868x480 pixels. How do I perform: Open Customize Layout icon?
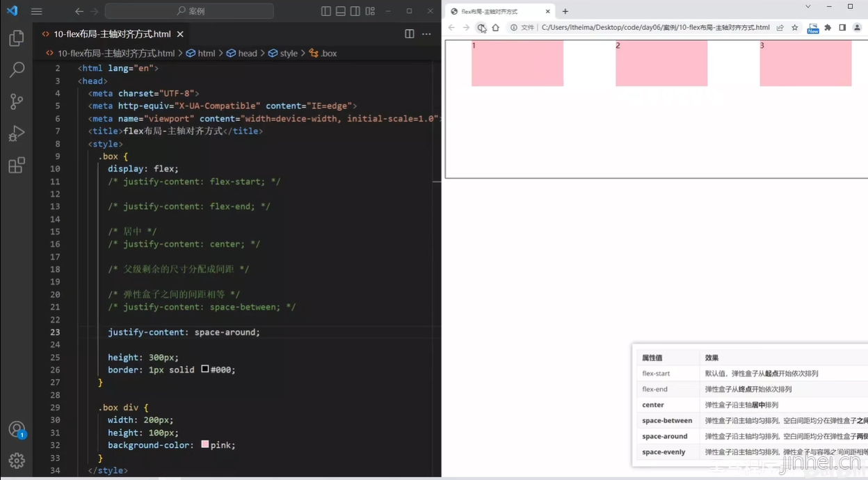(370, 11)
